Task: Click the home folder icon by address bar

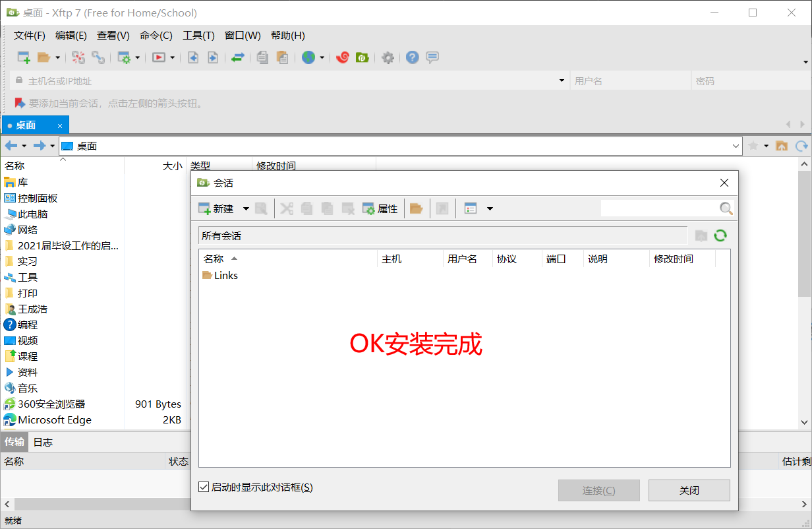Action: pyautogui.click(x=782, y=146)
